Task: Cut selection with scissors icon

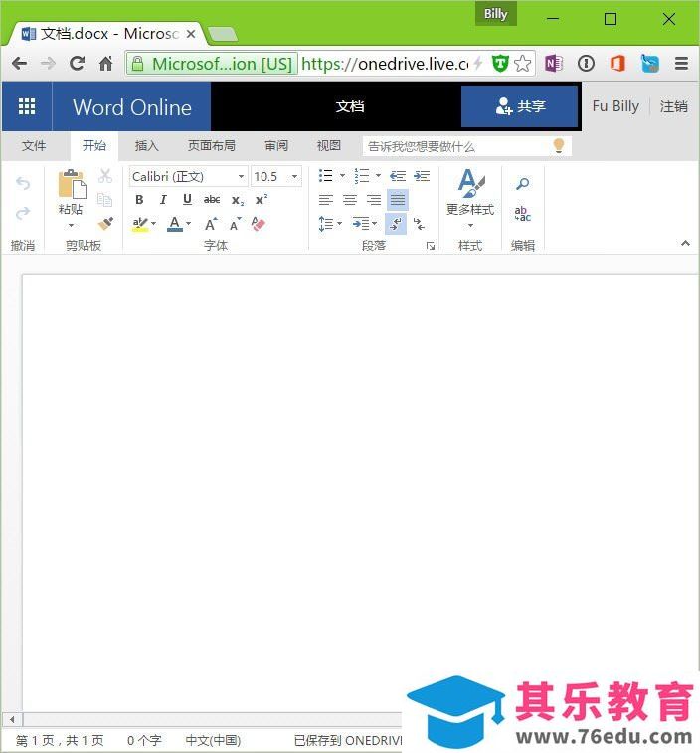Action: 105,176
